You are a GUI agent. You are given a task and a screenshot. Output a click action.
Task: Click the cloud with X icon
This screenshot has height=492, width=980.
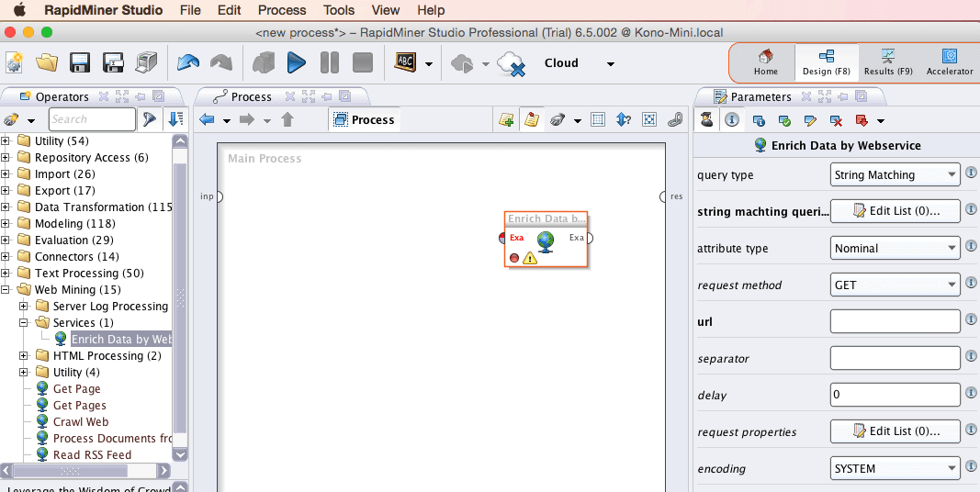click(x=511, y=63)
